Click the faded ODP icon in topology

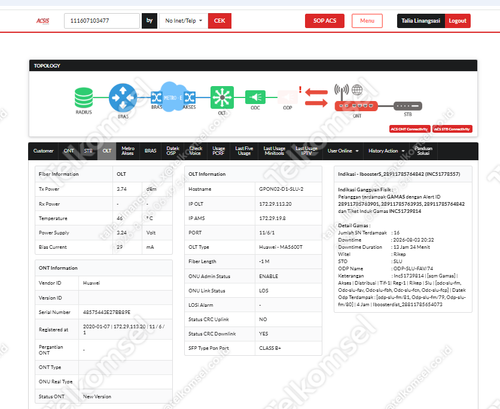(287, 97)
